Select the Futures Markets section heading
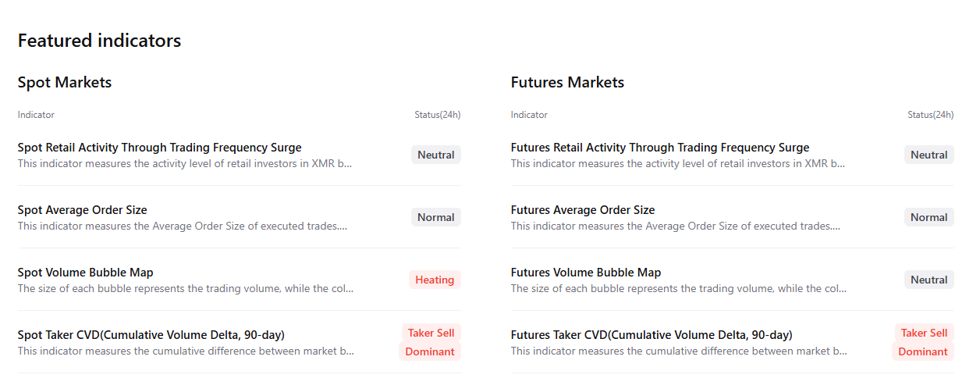This screenshot has height=378, width=980. (567, 82)
